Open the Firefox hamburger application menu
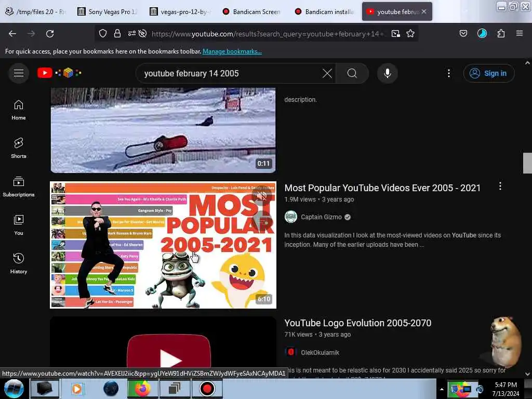Screen dimensions: 532x399 coord(520,33)
